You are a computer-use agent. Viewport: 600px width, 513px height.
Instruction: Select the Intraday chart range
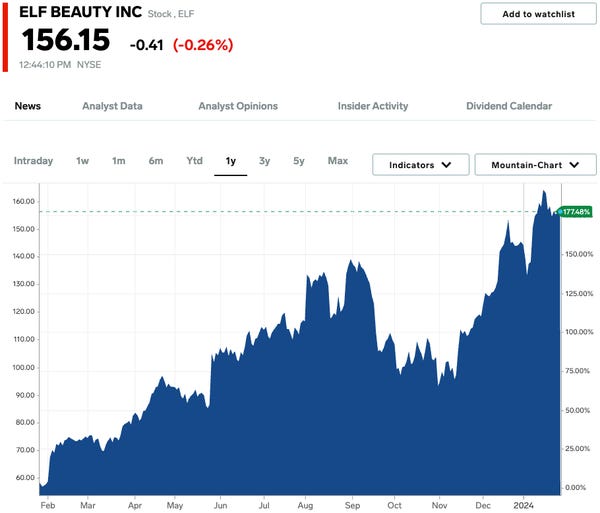tap(33, 161)
